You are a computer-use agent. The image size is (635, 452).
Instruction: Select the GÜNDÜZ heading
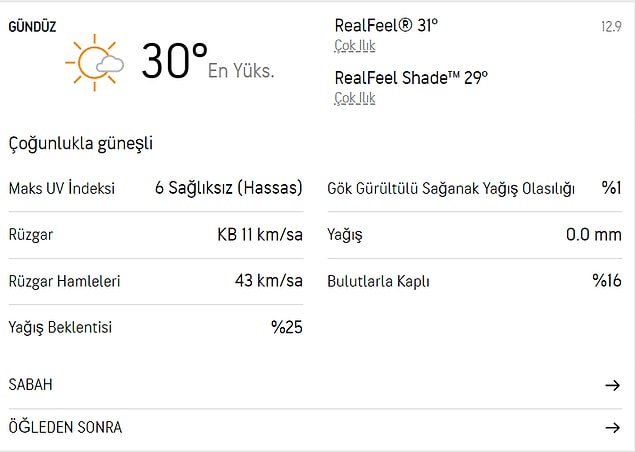pos(32,27)
